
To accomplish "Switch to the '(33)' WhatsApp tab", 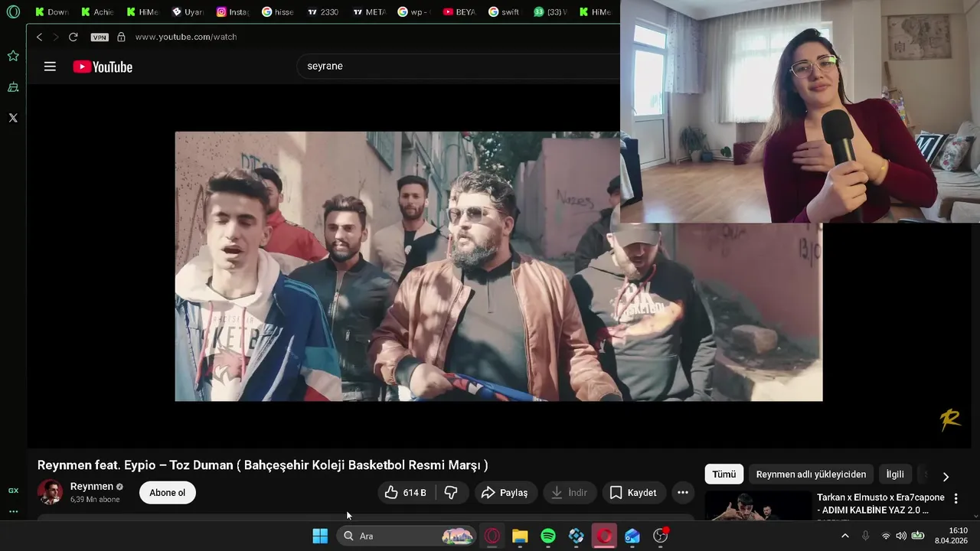I will point(549,12).
